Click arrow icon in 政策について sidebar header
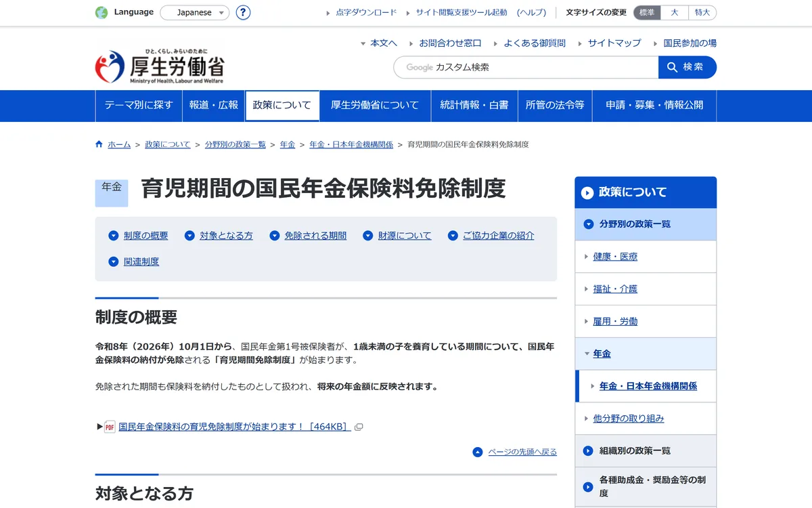 (587, 193)
